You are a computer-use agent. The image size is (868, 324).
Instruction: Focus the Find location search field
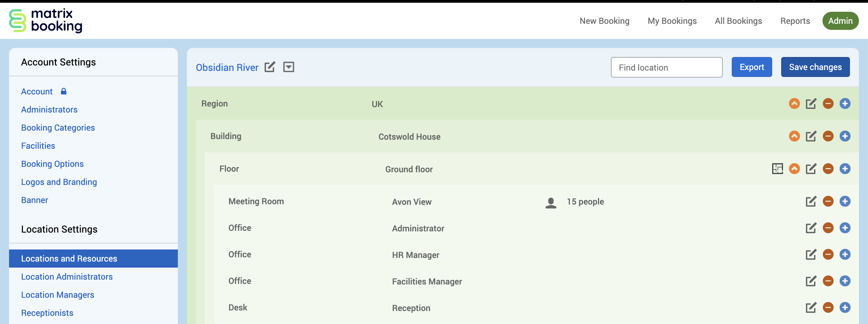pos(666,68)
